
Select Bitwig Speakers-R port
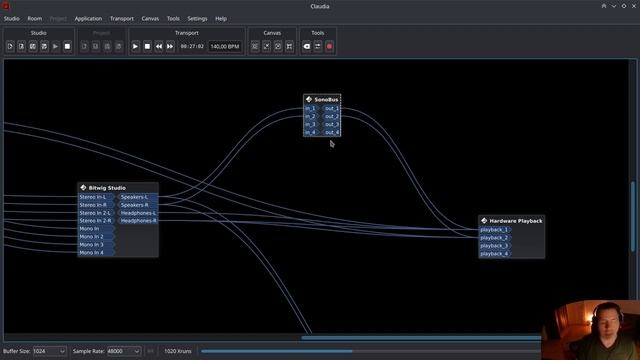[138, 205]
